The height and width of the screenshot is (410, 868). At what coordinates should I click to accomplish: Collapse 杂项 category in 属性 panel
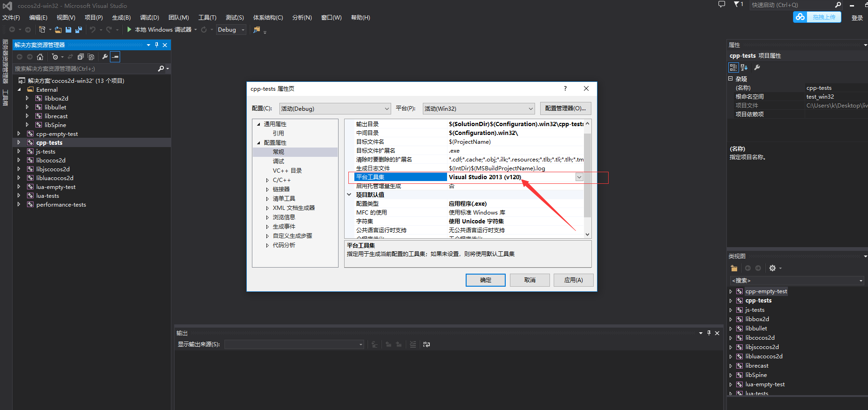point(731,79)
